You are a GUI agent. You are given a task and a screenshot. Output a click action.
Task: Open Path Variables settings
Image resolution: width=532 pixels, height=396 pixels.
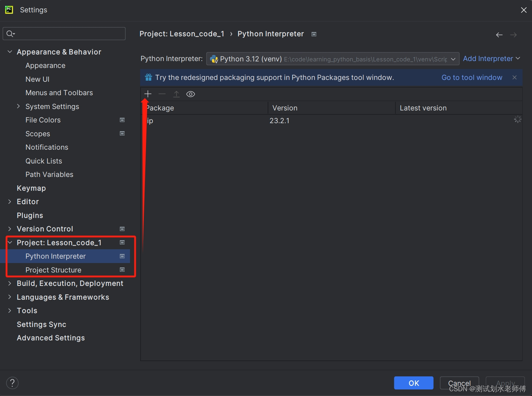pyautogui.click(x=49, y=174)
